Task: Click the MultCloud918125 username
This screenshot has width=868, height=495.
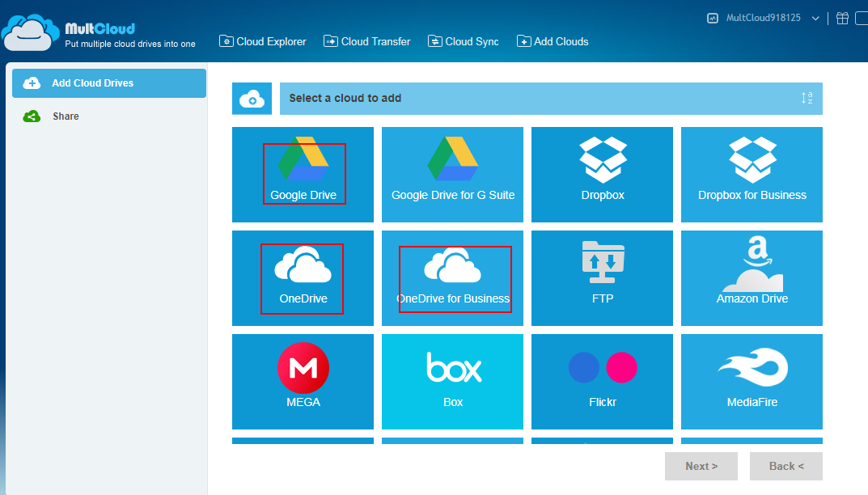Action: pos(764,18)
